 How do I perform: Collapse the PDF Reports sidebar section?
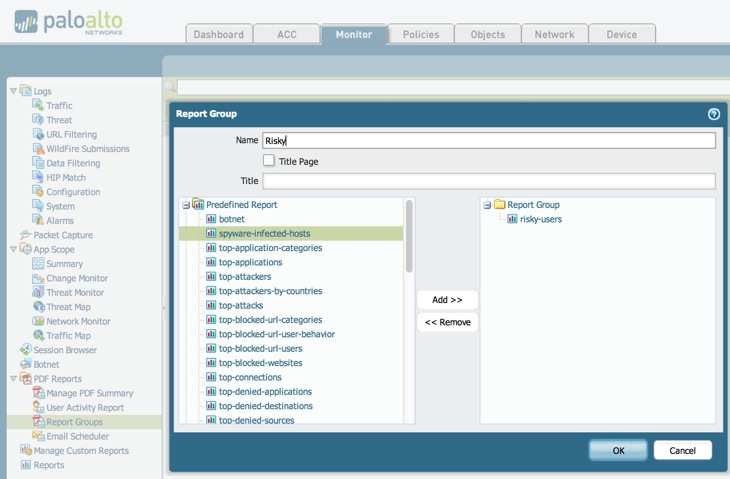pos(13,379)
